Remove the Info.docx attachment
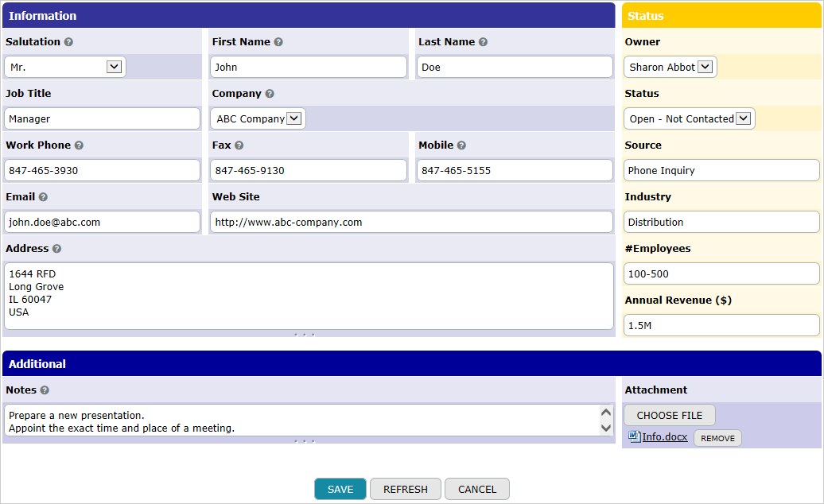This screenshot has width=824, height=504. [x=718, y=438]
